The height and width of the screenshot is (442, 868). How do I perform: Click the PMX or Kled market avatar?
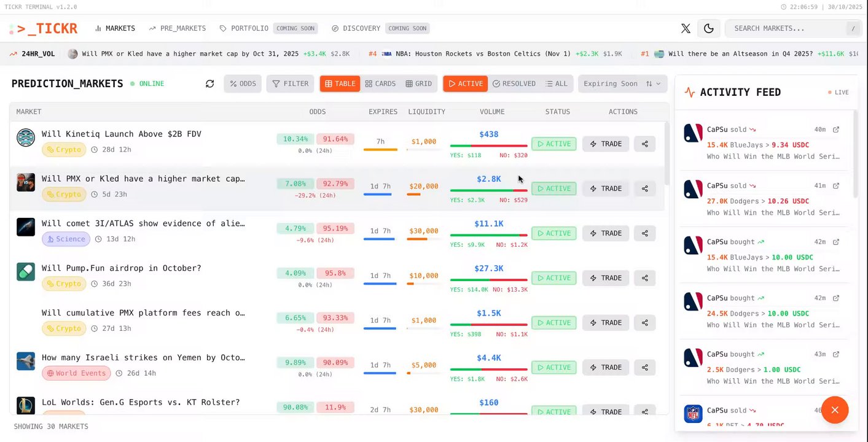(x=26, y=182)
